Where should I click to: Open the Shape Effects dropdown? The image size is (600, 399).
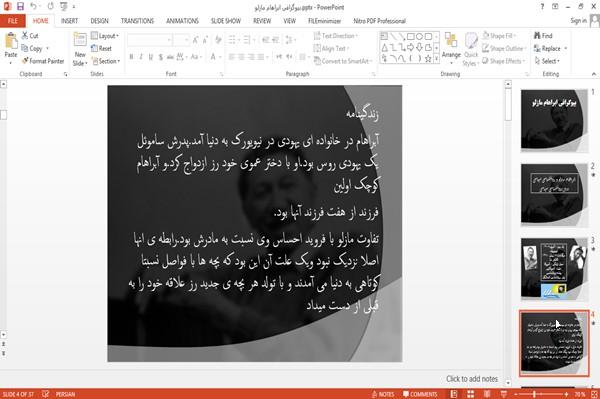coord(504,61)
